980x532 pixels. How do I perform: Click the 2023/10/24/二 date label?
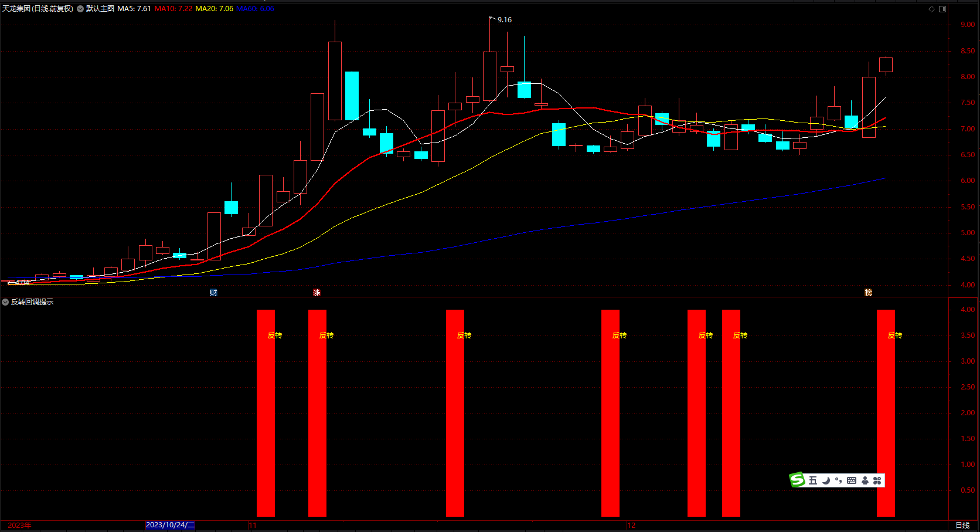coord(170,525)
